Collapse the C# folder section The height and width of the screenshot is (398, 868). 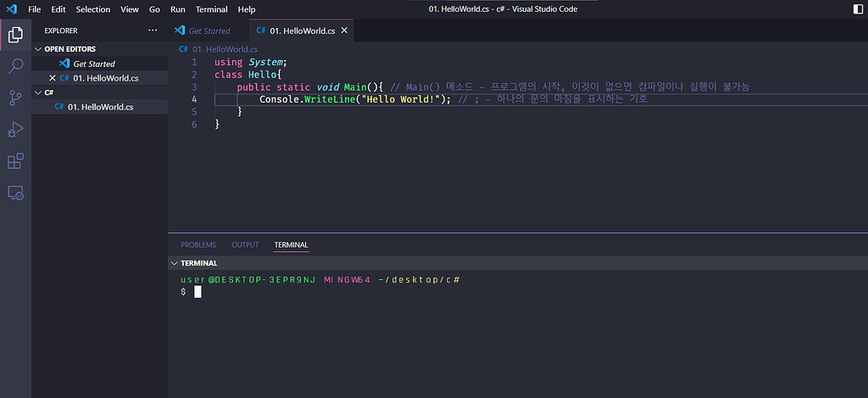click(x=38, y=92)
